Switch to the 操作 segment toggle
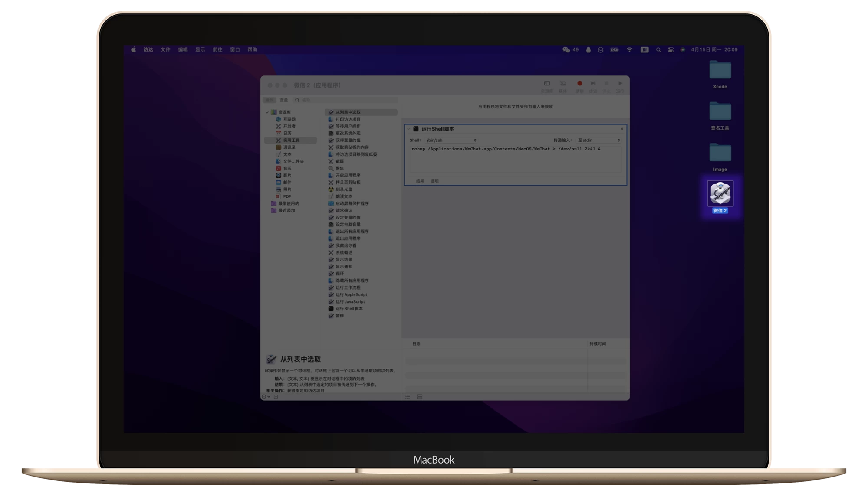 click(270, 100)
